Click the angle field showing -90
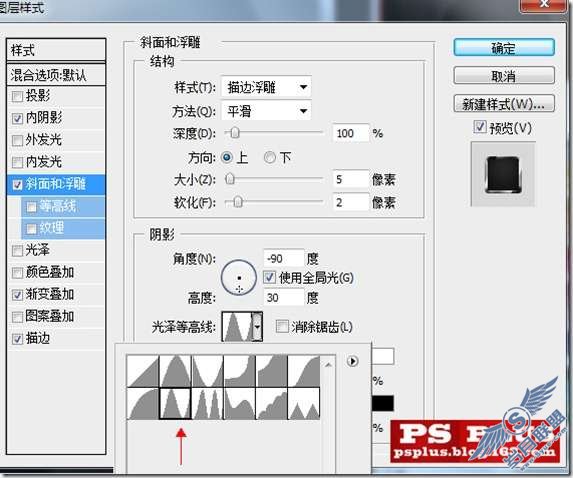 click(284, 258)
